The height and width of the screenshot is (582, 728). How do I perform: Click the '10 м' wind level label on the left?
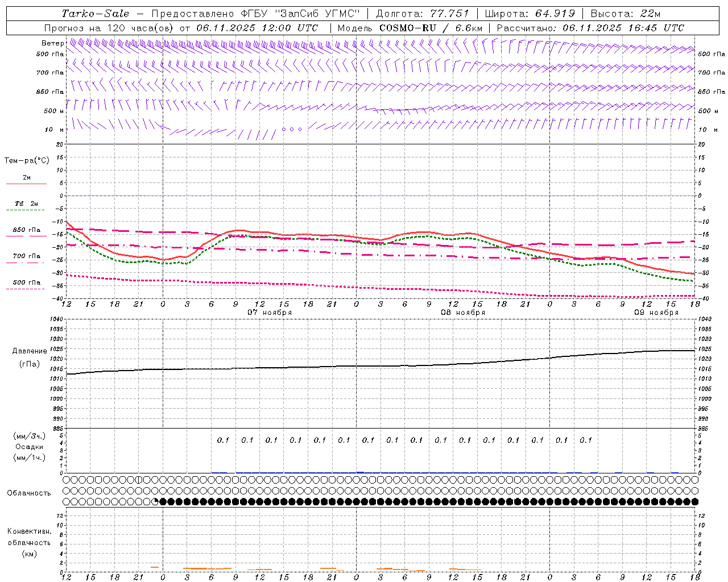(54, 130)
